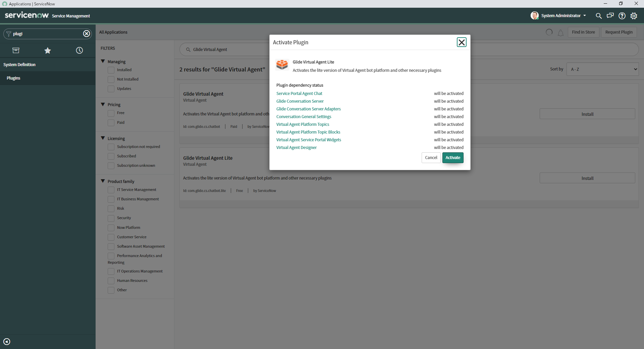
Task: Check the Now Platform filter
Action: (111, 228)
